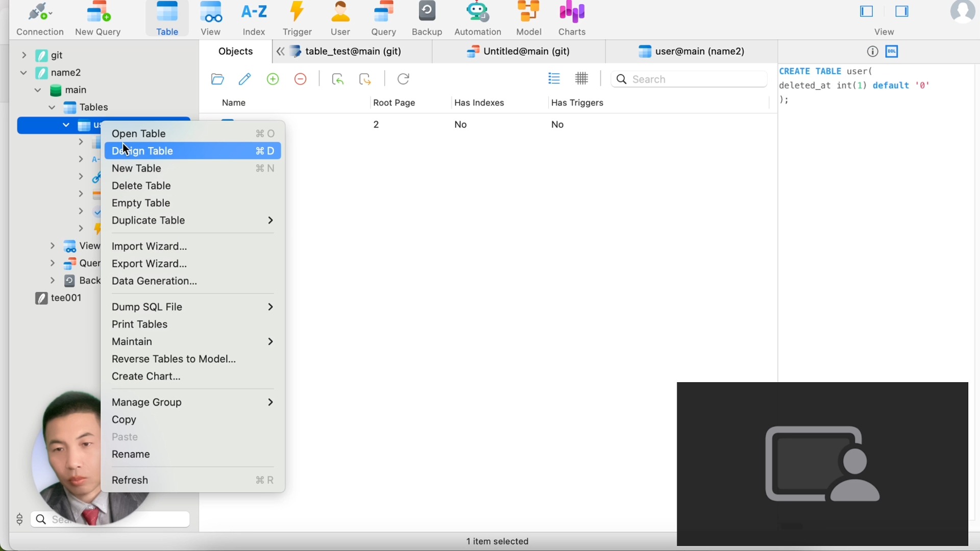980x551 pixels.
Task: Toggle the left sidebar pane icon
Action: point(867,12)
